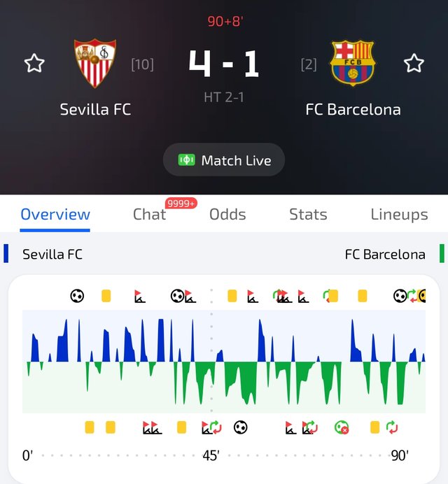Favorite Sevilla FC with the star
This screenshot has height=484, width=448.
tap(34, 64)
